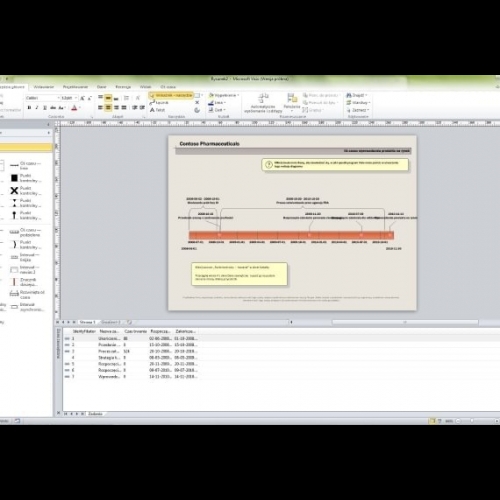
Task: Open the Oś czasu ribbon tab
Action: pos(168,87)
